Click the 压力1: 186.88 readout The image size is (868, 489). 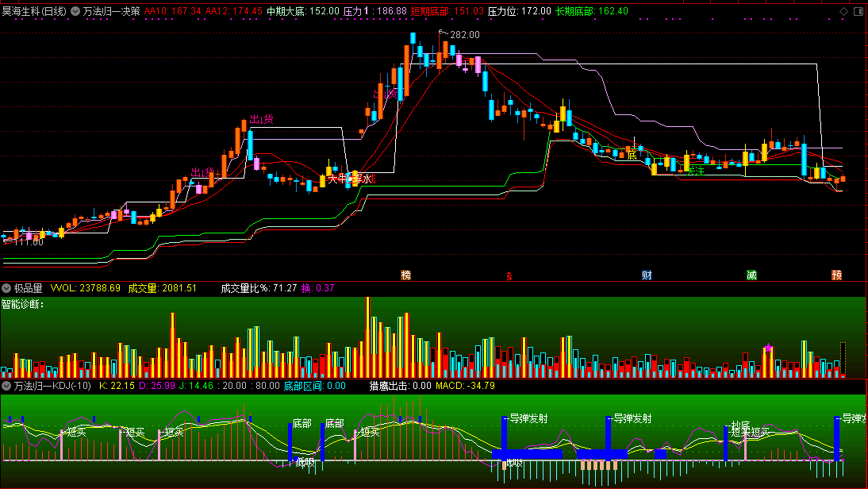pyautogui.click(x=374, y=11)
